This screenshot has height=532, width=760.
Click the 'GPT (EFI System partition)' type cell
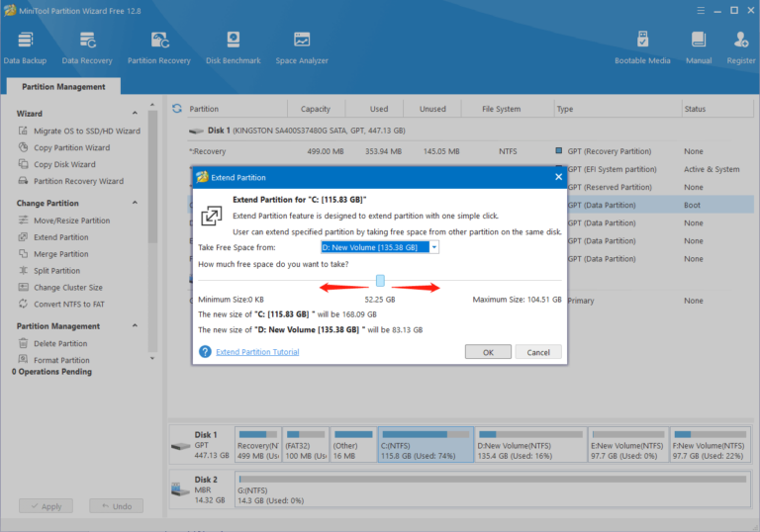coord(612,169)
